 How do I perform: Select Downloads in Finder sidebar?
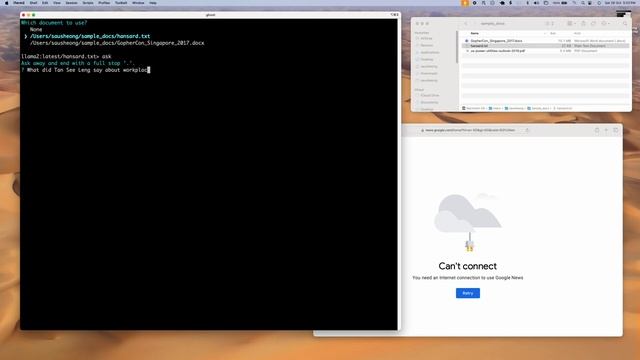[429, 73]
